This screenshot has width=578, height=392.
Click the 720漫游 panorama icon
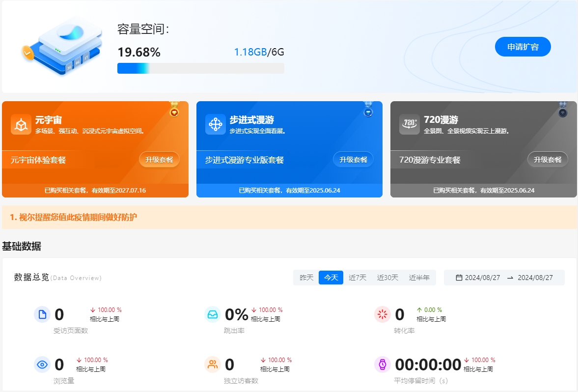pos(409,124)
